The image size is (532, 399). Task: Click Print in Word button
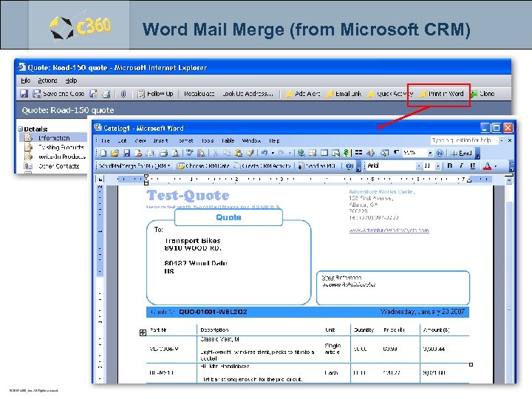pyautogui.click(x=441, y=94)
